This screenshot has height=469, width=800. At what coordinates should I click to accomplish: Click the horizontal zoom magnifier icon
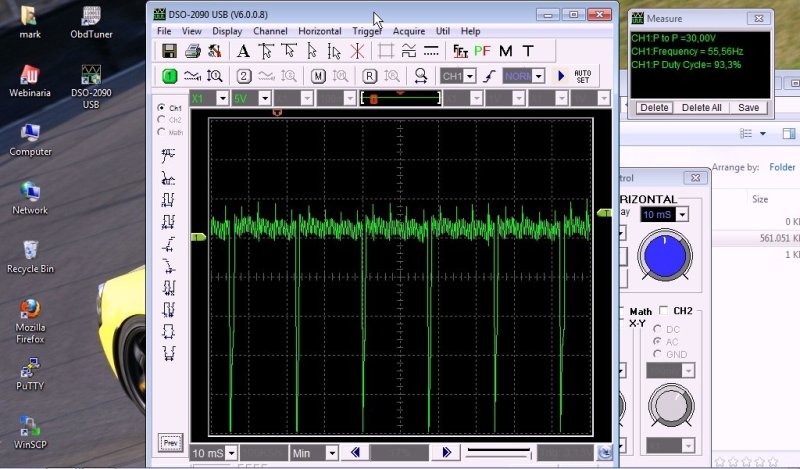coord(421,76)
